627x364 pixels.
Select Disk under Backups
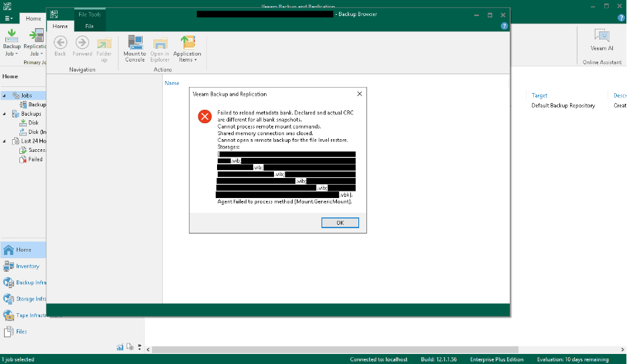point(33,122)
